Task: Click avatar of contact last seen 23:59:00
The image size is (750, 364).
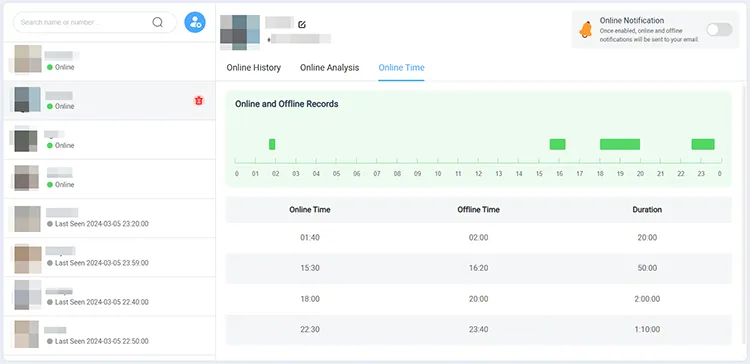Action: click(27, 259)
